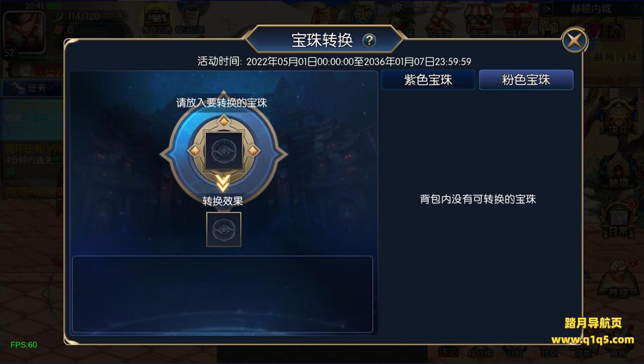Open the help question mark next to 宝珠转换
The height and width of the screenshot is (364, 644).
click(369, 40)
